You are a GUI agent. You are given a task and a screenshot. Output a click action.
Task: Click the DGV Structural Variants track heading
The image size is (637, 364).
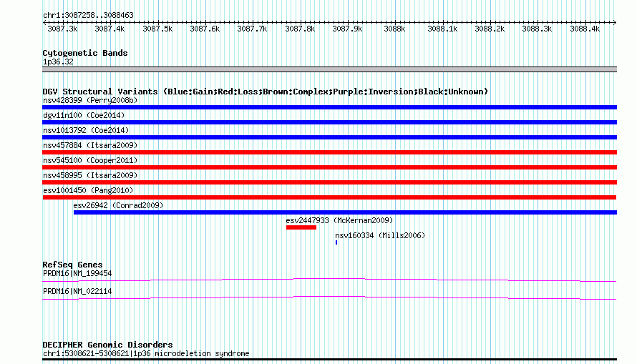pyautogui.click(x=266, y=92)
